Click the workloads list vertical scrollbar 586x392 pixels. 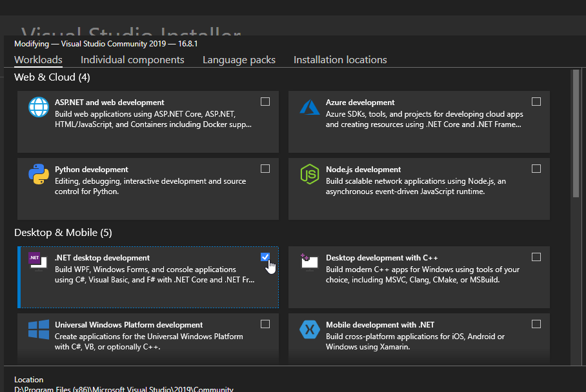[576, 135]
